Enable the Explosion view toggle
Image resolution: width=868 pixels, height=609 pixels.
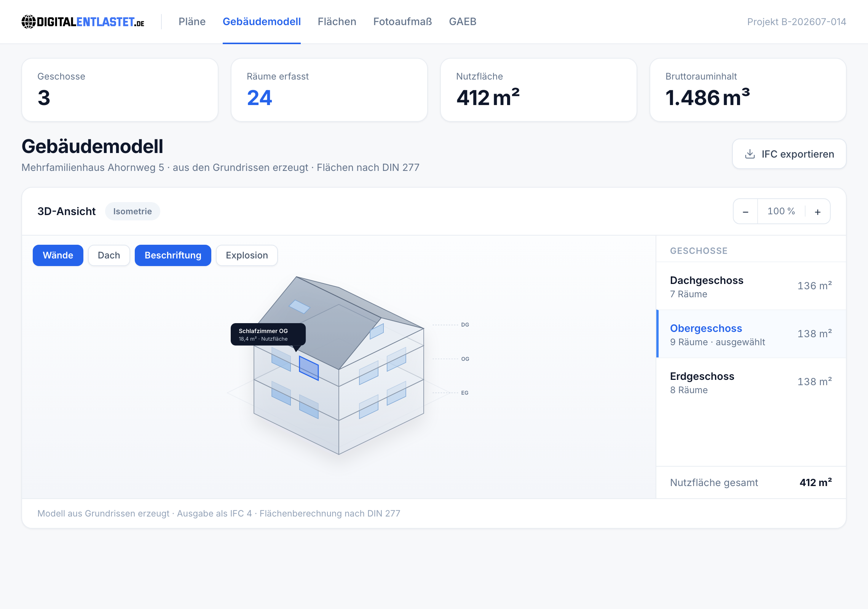247,255
